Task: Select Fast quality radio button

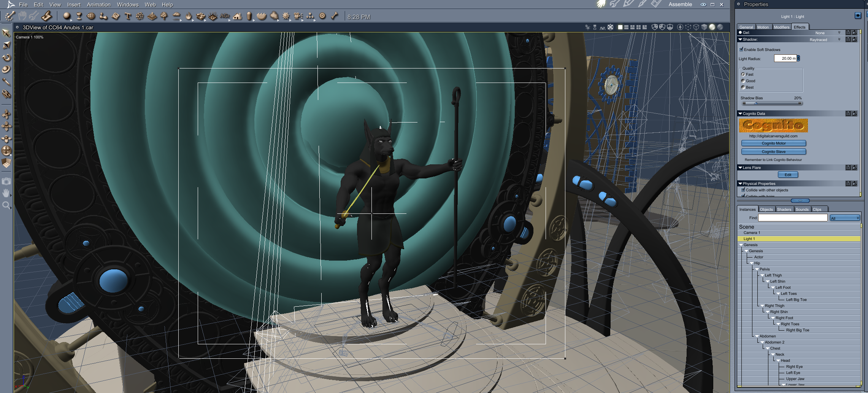Action: tap(743, 75)
